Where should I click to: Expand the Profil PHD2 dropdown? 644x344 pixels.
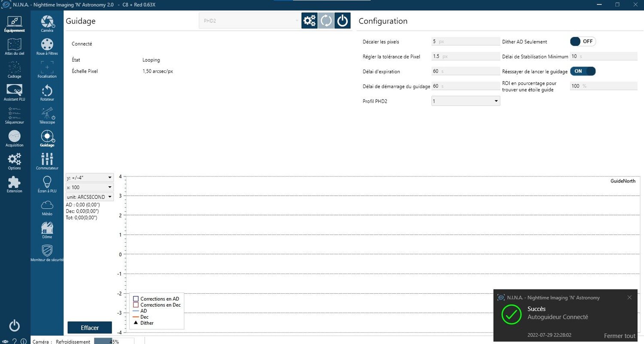coord(466,101)
